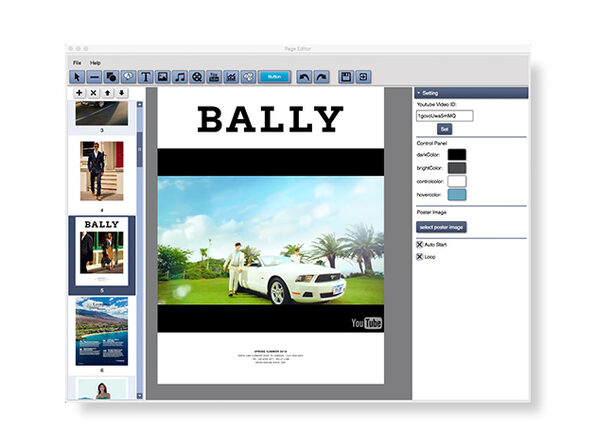
Task: Click the Set button under Video ID
Action: tap(444, 129)
